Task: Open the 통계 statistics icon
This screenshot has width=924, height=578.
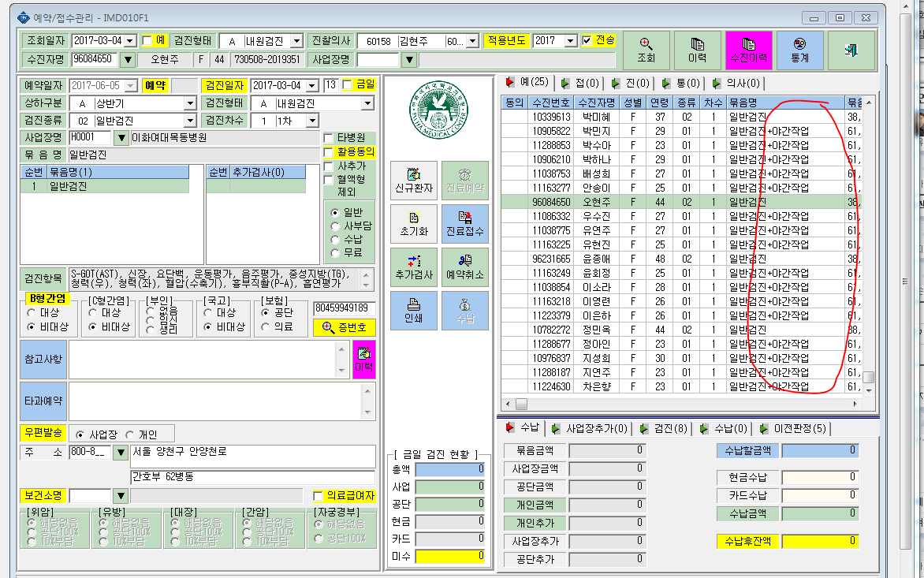Action: 799,44
